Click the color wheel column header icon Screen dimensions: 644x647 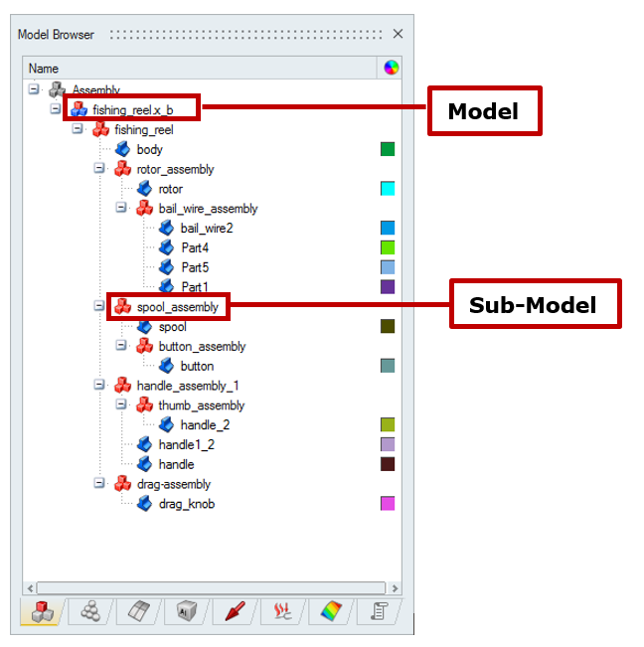391,69
